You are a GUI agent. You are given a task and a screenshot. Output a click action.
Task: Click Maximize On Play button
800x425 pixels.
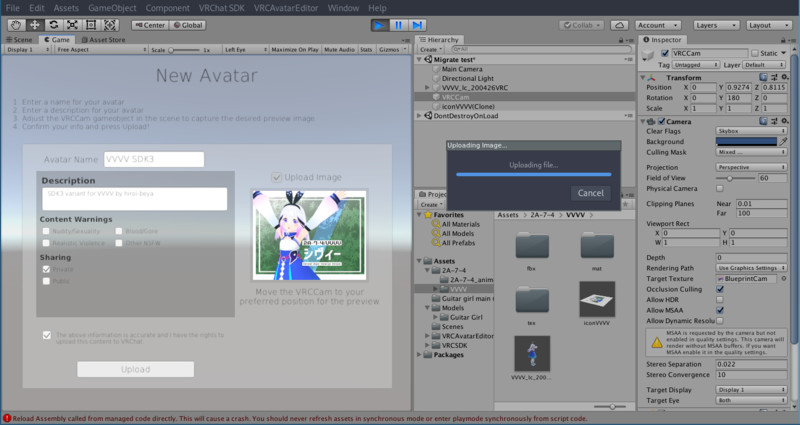click(295, 49)
